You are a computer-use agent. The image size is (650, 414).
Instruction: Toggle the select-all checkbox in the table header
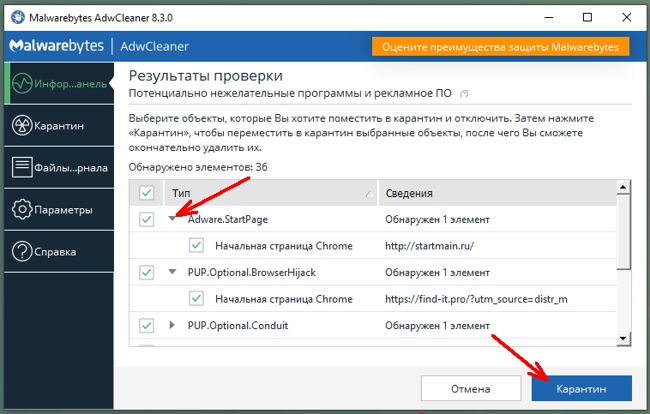tap(146, 193)
